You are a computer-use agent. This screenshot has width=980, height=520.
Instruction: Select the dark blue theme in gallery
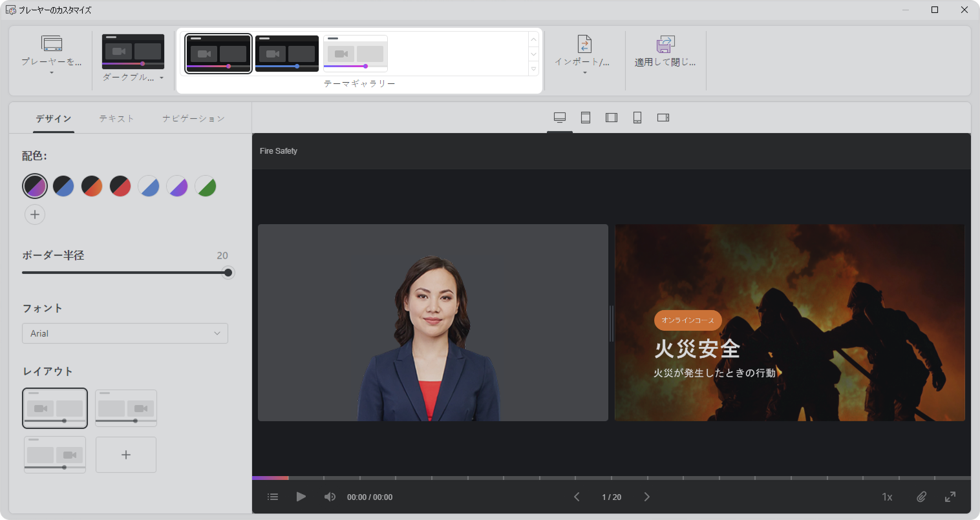287,54
